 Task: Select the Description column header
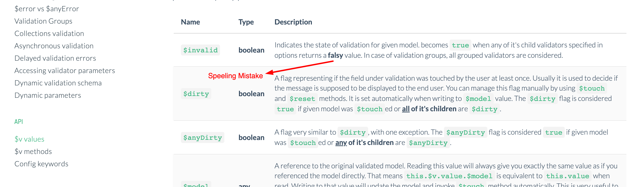pos(293,22)
